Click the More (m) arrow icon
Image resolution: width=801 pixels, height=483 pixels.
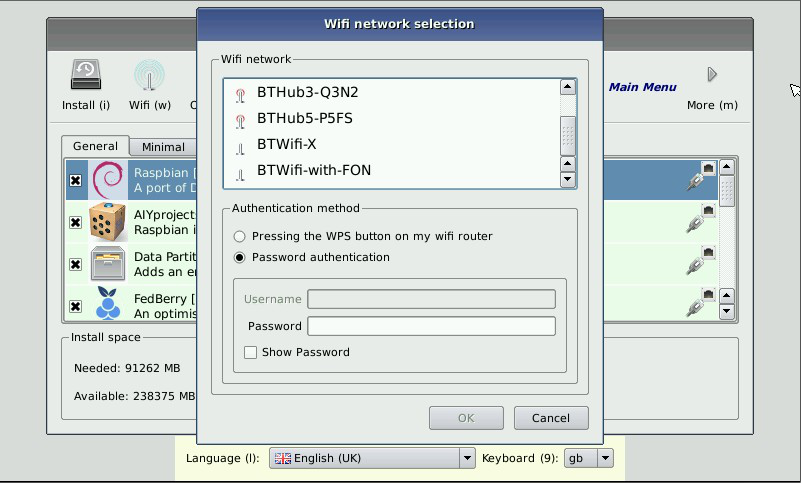coord(712,75)
